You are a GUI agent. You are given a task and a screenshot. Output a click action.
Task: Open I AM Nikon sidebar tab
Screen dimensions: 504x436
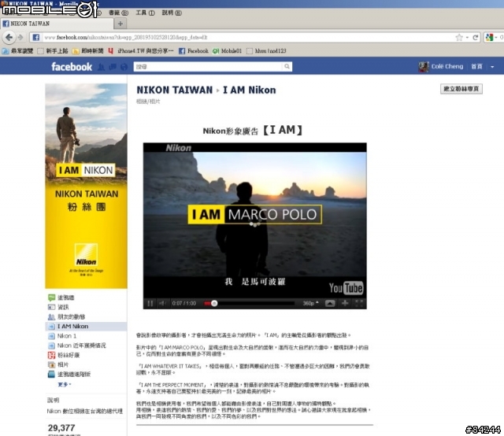86,327
